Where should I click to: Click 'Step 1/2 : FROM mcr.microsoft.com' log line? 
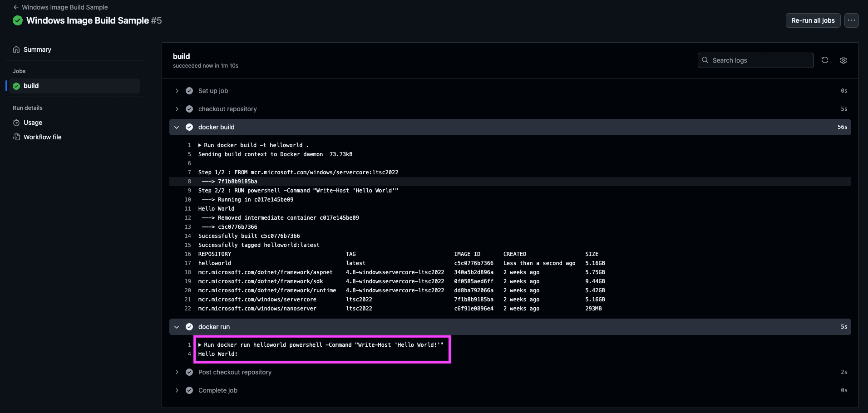coord(298,172)
